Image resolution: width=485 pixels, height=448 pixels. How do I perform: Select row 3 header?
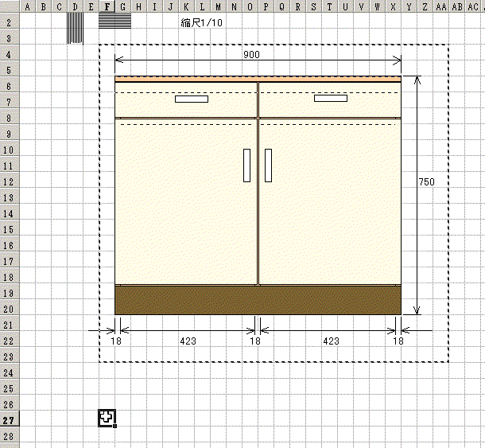(x=10, y=38)
